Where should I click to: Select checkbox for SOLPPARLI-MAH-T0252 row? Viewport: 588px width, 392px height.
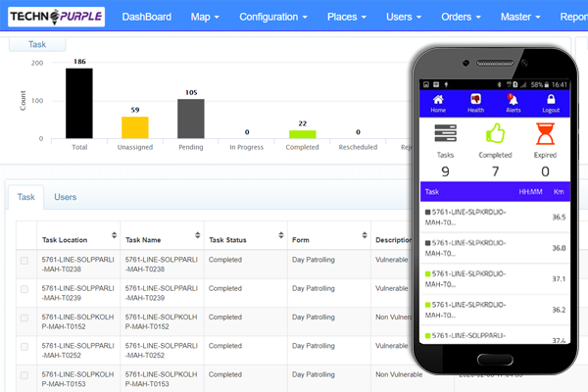pyautogui.click(x=24, y=347)
